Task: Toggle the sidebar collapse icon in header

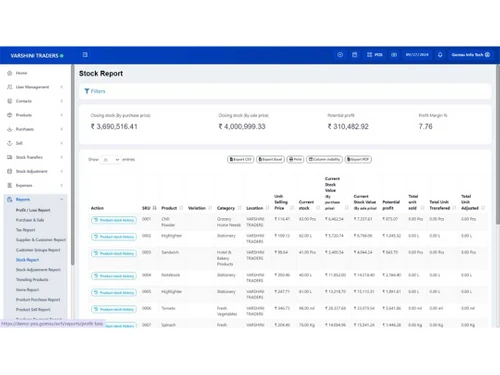Action: point(85,55)
